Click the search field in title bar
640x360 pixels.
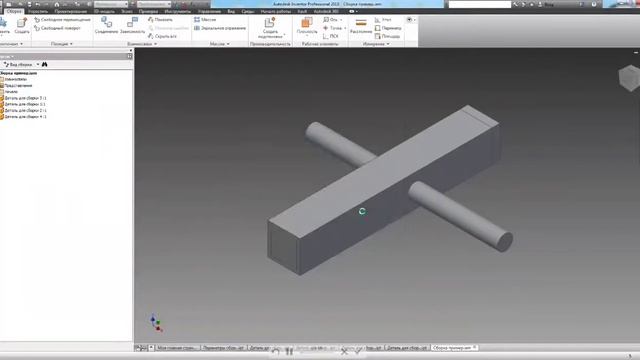[x=480, y=4]
